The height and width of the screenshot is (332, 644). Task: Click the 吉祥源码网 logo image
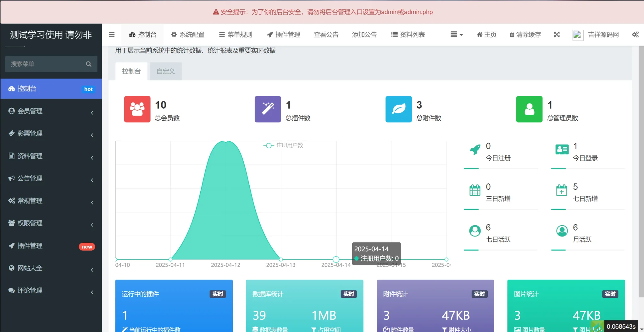578,35
